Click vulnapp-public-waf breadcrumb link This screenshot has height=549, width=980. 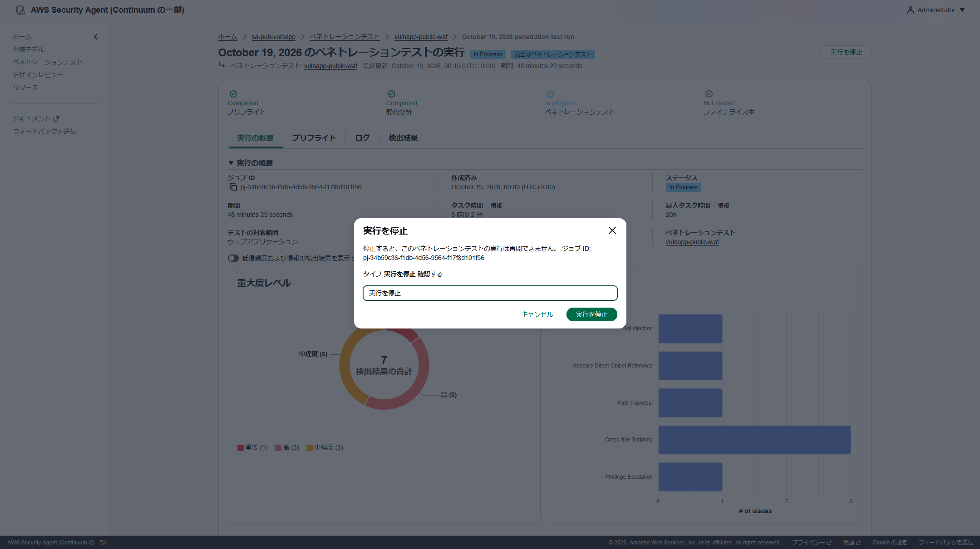(421, 37)
